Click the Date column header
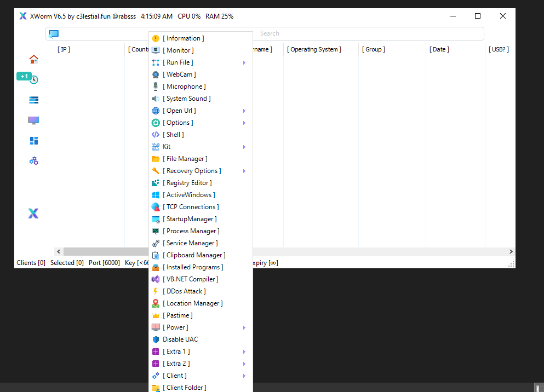The image size is (544, 392). tap(439, 49)
